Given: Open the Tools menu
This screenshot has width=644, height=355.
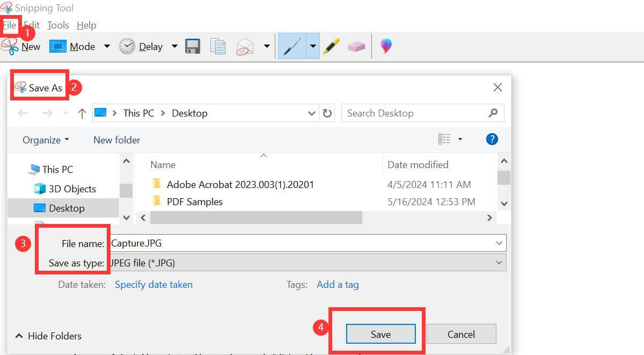Looking at the screenshot, I should point(57,25).
